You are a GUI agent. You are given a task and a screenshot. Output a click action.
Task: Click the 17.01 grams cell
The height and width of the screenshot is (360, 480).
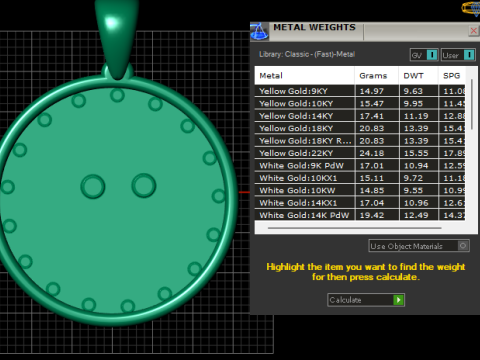377,166
